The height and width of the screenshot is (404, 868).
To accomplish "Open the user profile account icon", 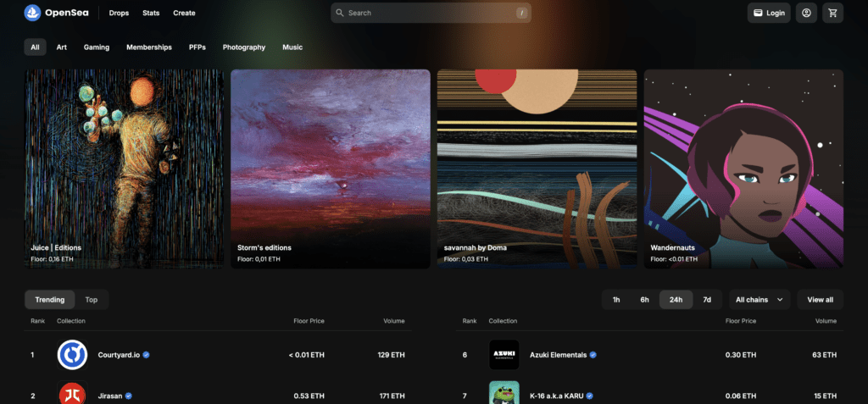I will point(806,13).
